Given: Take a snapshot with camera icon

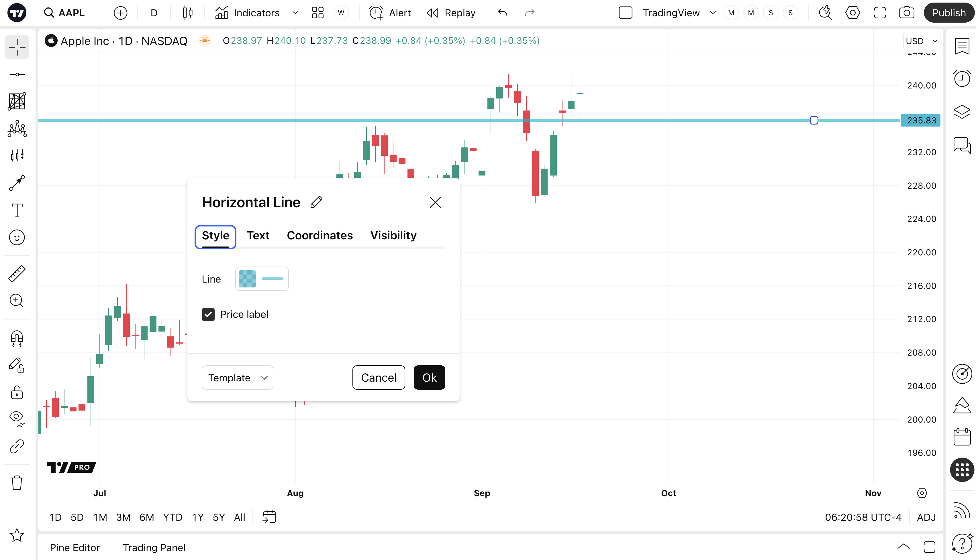Looking at the screenshot, I should (x=906, y=13).
